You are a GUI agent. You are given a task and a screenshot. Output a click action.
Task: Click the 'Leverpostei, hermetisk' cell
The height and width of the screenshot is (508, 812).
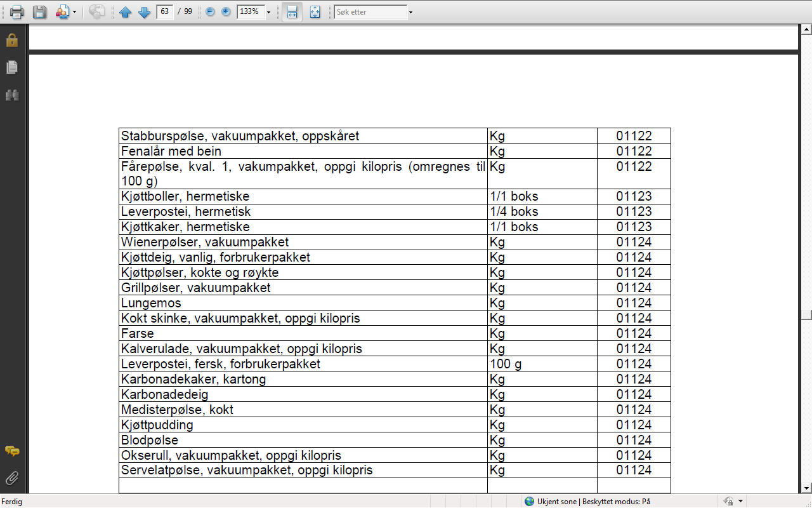pyautogui.click(x=303, y=211)
